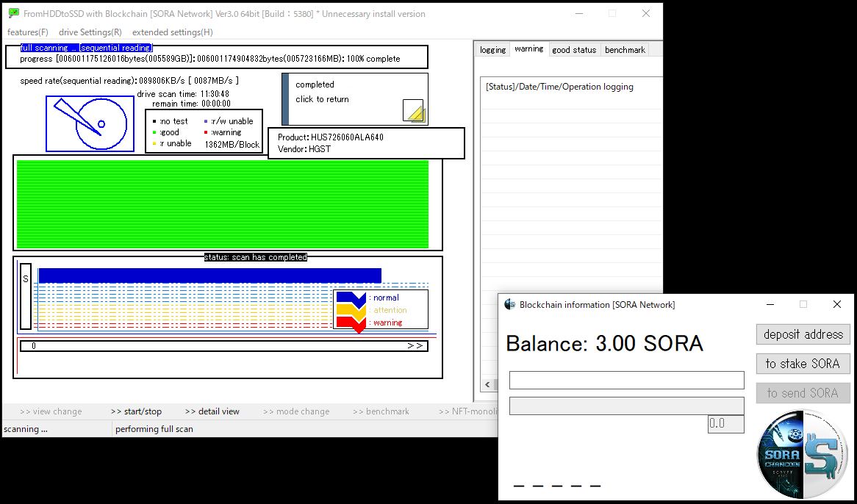Click the Balance: 3.00 SORA text
Viewport: 857px width, 504px height.
click(x=604, y=343)
